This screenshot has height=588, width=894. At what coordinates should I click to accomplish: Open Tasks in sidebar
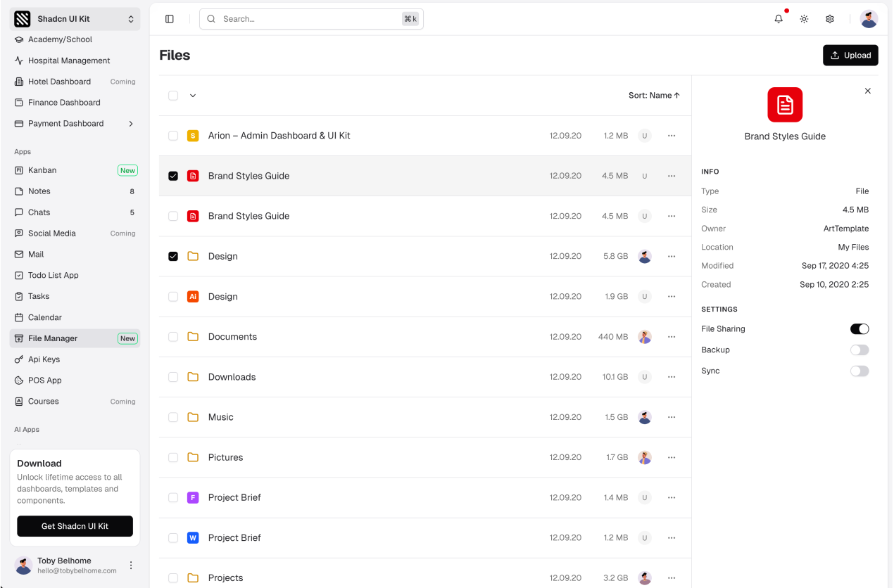(x=75, y=297)
